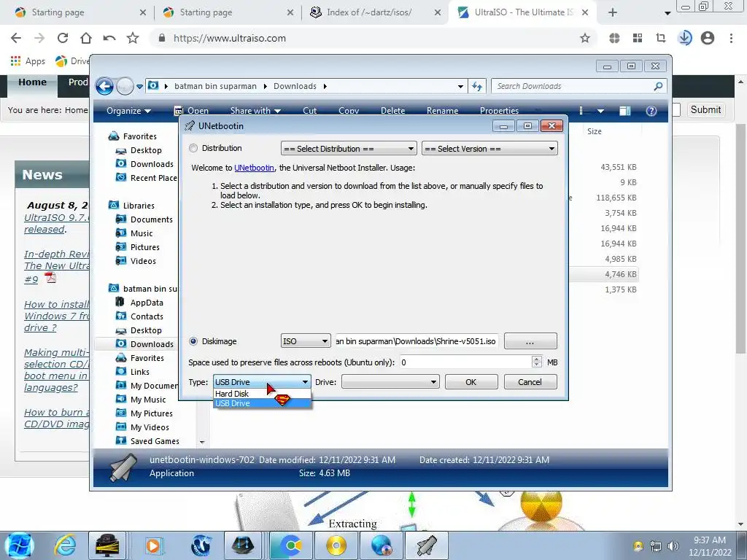The width and height of the screenshot is (747, 560).
Task: Switch to the UltraISO browser tab
Action: pos(522,12)
